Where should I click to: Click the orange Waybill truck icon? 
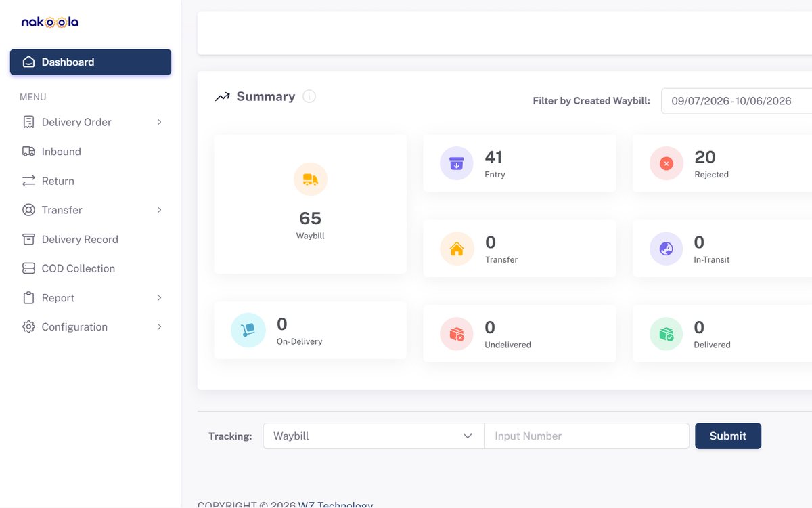311,179
